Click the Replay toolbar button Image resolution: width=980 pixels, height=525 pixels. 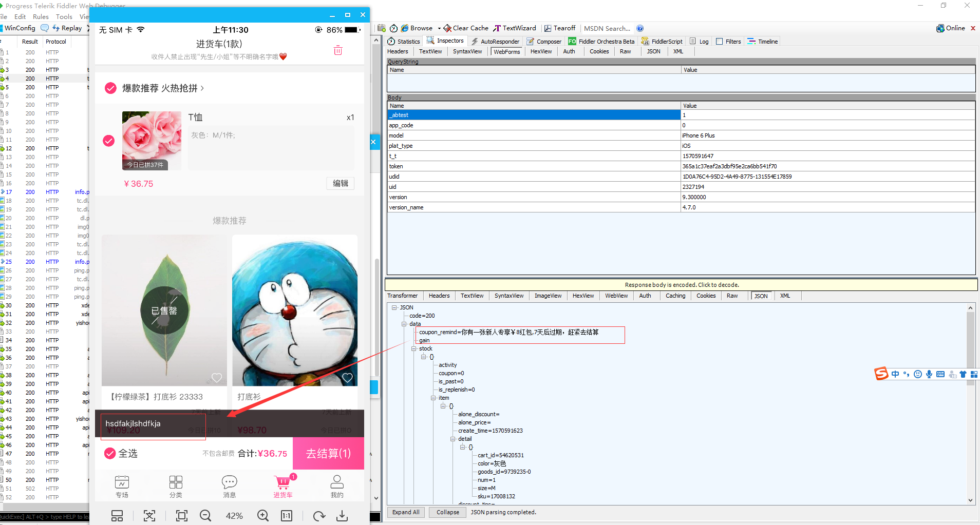coord(67,28)
